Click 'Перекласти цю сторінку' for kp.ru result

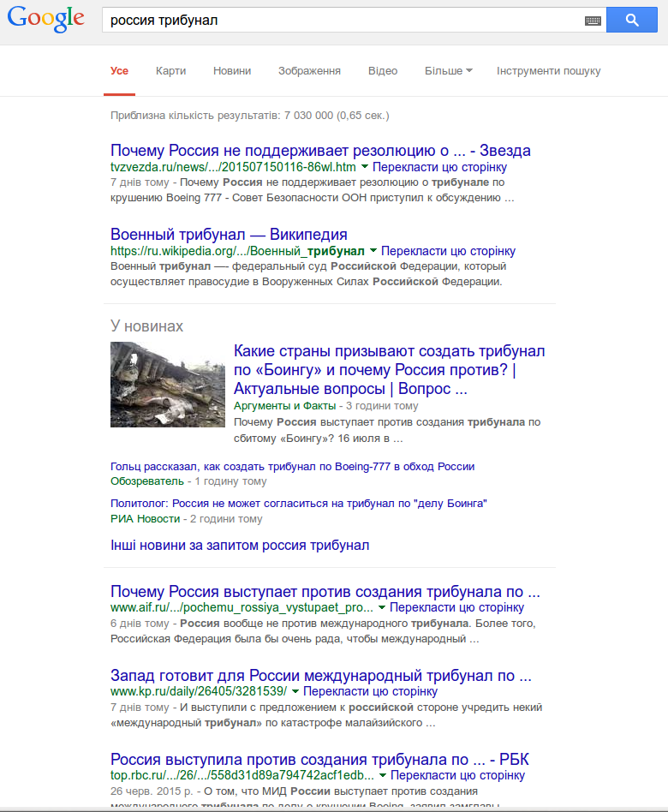[x=370, y=691]
